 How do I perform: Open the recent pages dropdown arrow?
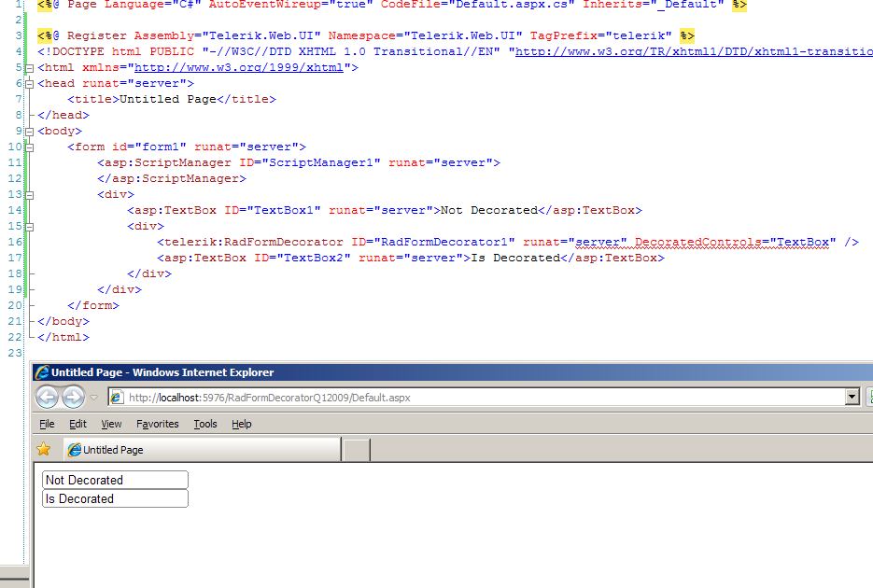tap(94, 398)
